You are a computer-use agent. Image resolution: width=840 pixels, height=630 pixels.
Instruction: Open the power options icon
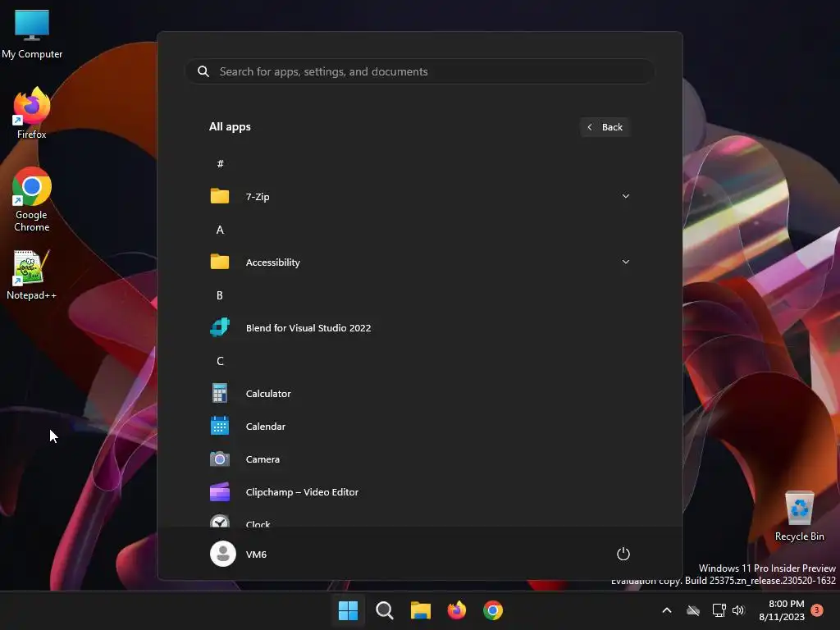[x=623, y=554]
